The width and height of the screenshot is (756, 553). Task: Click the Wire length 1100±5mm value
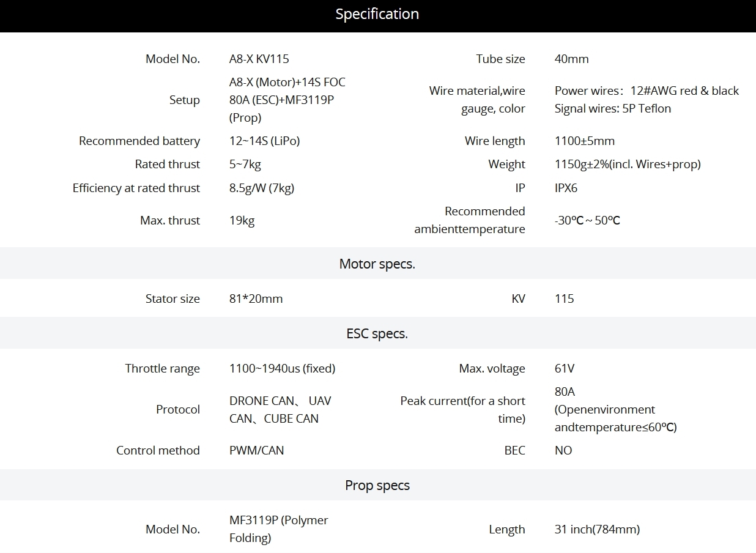(x=585, y=141)
